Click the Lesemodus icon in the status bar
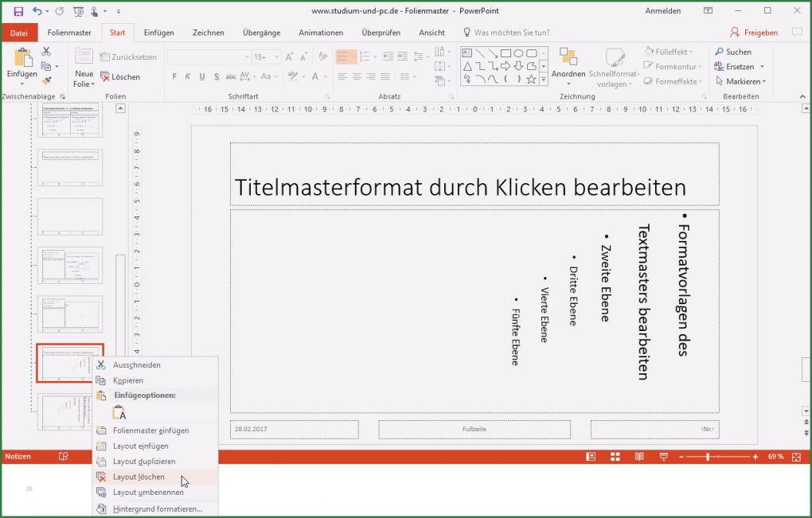Screen dimensions: 812x518 pos(638,457)
